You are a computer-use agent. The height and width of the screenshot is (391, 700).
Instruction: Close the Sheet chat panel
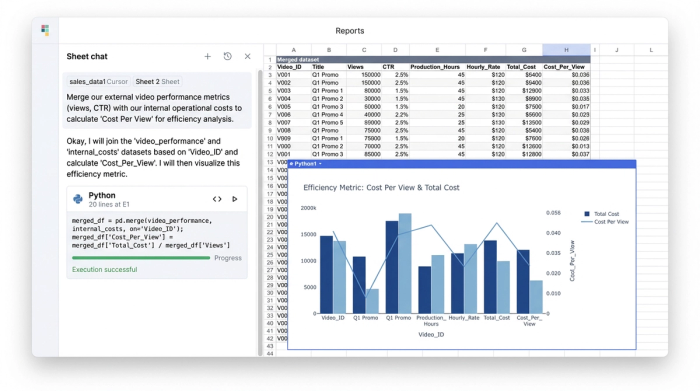click(x=247, y=56)
